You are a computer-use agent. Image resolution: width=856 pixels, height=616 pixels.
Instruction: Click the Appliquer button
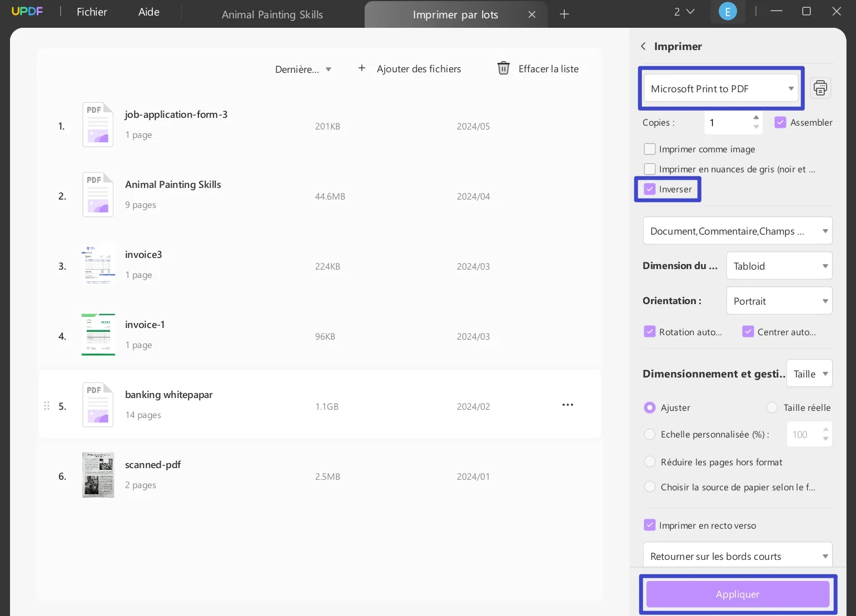point(737,594)
